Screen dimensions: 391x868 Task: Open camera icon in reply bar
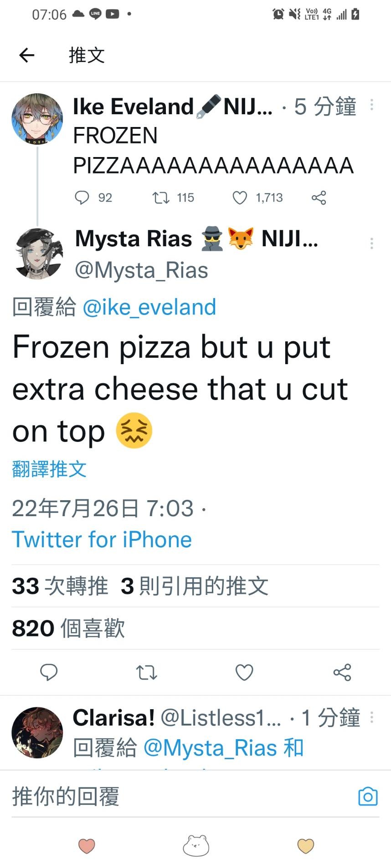click(x=368, y=796)
